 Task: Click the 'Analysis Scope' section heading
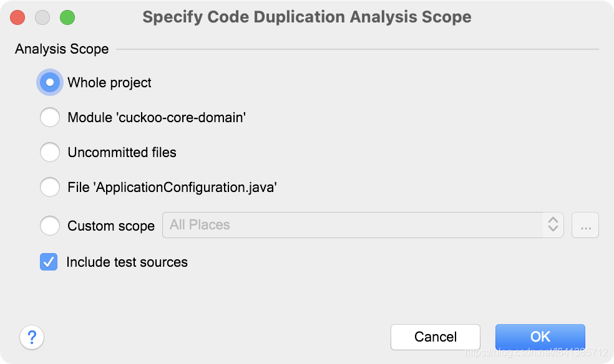click(x=62, y=49)
